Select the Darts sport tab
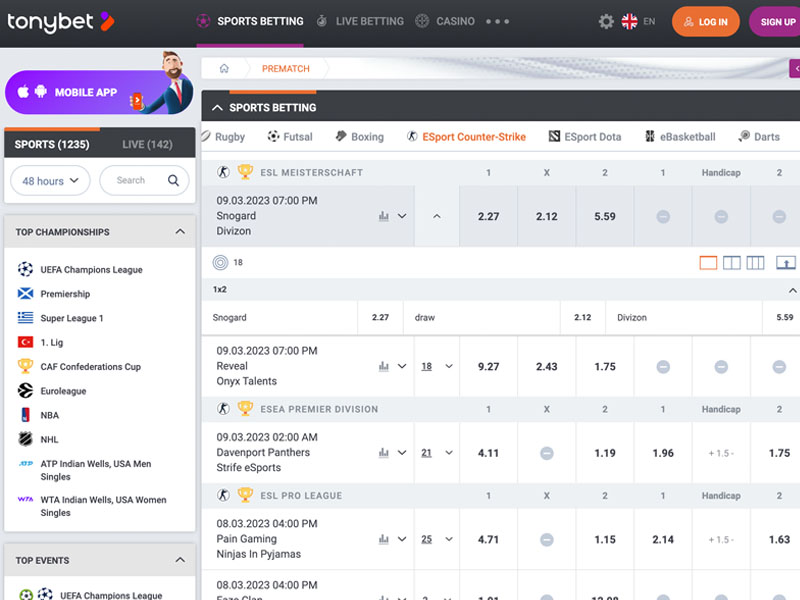This screenshot has width=800, height=600. (x=759, y=137)
